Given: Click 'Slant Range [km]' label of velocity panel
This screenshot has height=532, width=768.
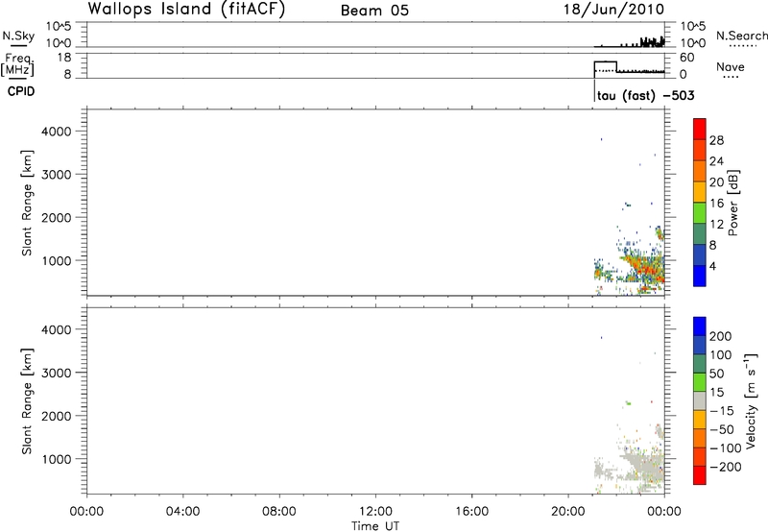Looking at the screenshot, I should (27, 401).
